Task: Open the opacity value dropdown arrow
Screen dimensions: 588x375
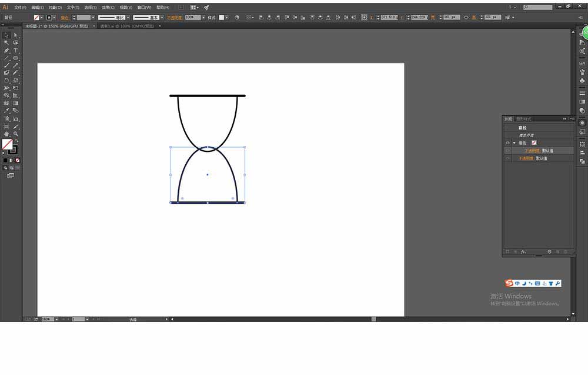Action: [203, 17]
